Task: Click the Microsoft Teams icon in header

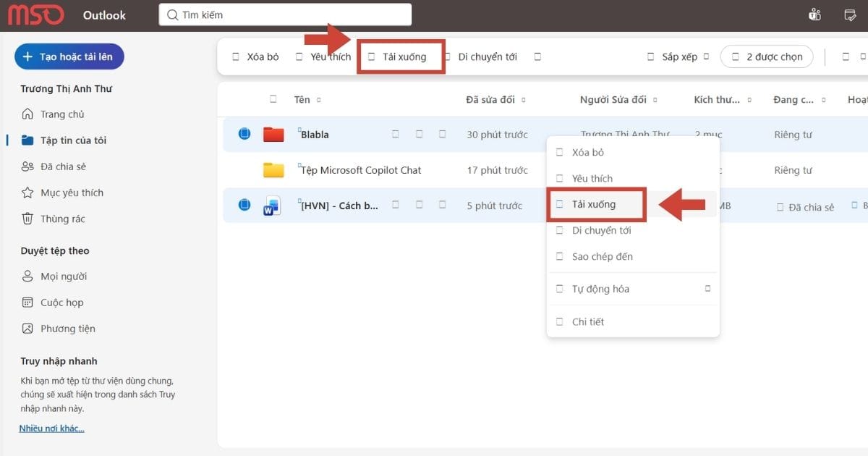Action: click(x=814, y=15)
